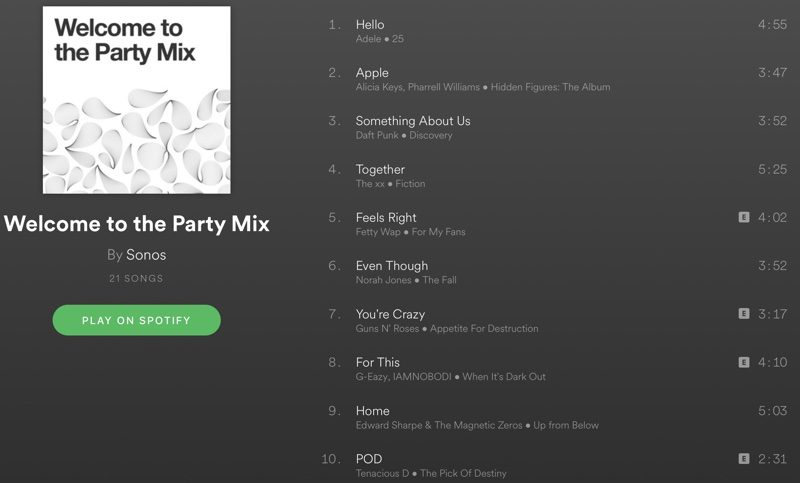The height and width of the screenshot is (483, 800).
Task: Click the Sonos author link
Action: click(146, 255)
